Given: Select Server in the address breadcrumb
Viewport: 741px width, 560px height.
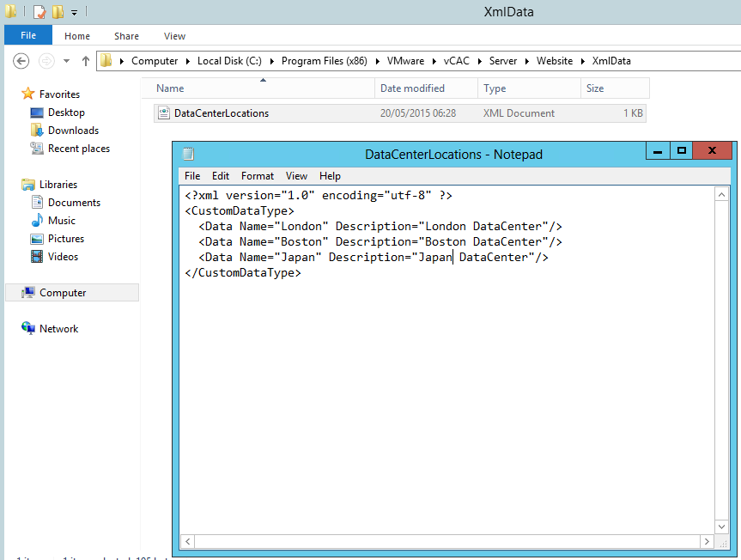Looking at the screenshot, I should pyautogui.click(x=503, y=61).
